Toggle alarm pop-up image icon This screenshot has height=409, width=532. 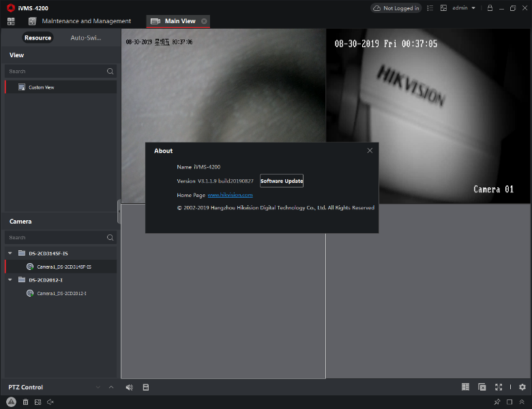coord(38,402)
